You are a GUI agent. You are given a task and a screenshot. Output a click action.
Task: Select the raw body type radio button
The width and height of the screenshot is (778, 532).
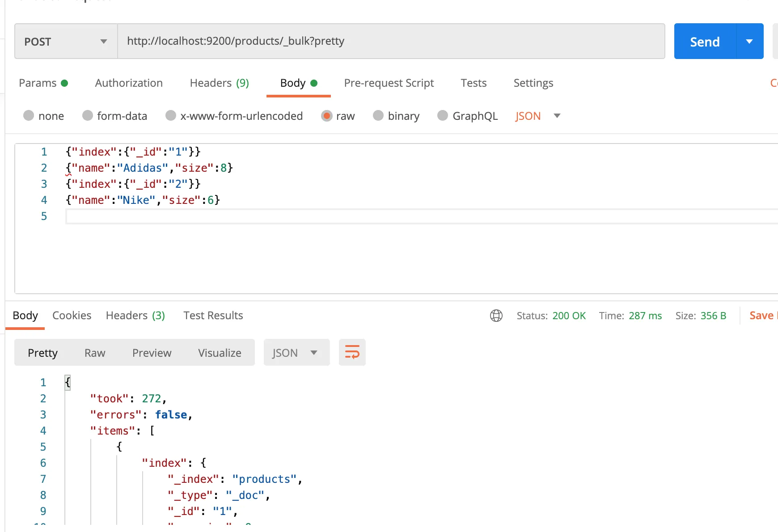coord(327,116)
